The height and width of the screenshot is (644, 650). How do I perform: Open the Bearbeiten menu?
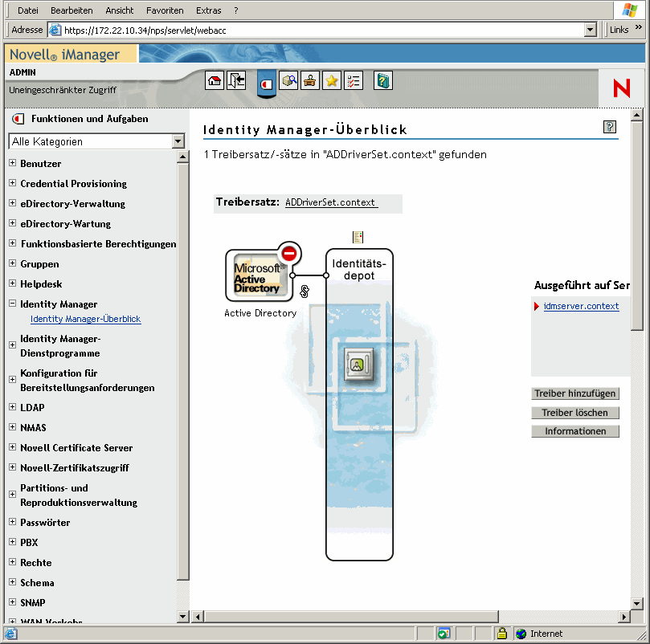[72, 10]
